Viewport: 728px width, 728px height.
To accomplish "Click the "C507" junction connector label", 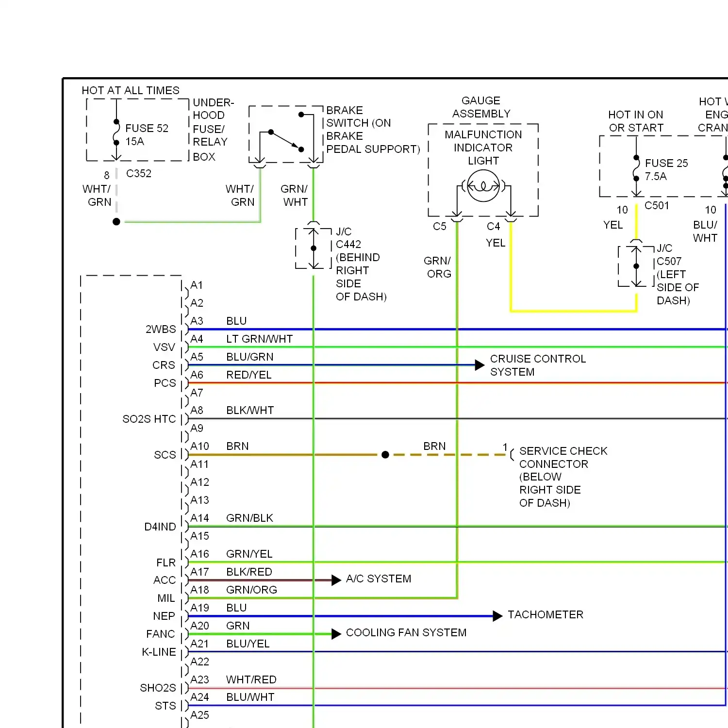I will 669,261.
